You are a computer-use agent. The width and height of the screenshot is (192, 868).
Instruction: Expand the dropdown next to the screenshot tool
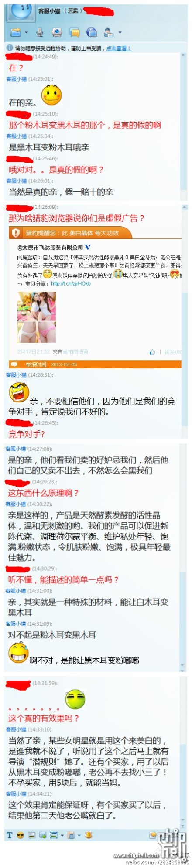(x=62, y=835)
